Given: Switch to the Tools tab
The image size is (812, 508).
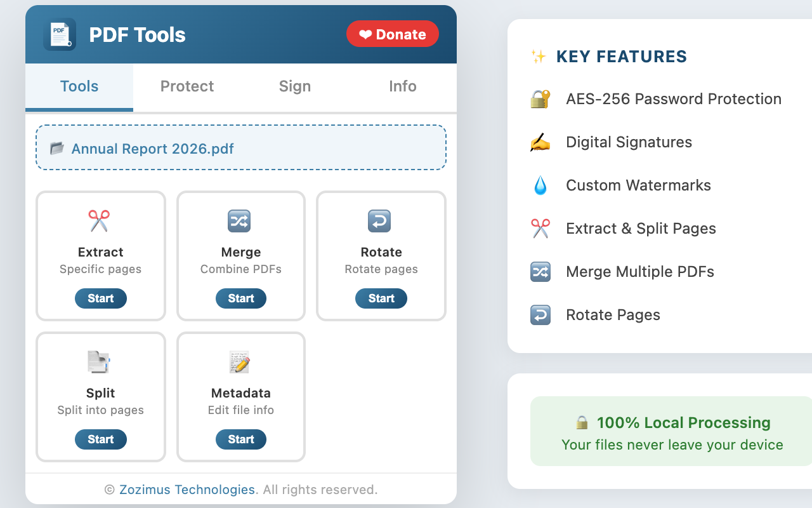Looking at the screenshot, I should tap(79, 87).
